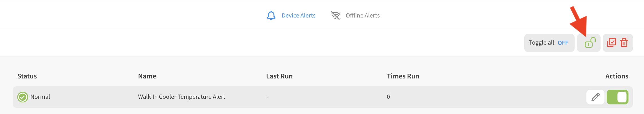
Task: Select the Walk-In Cooler Temperature Alert name
Action: (181, 97)
